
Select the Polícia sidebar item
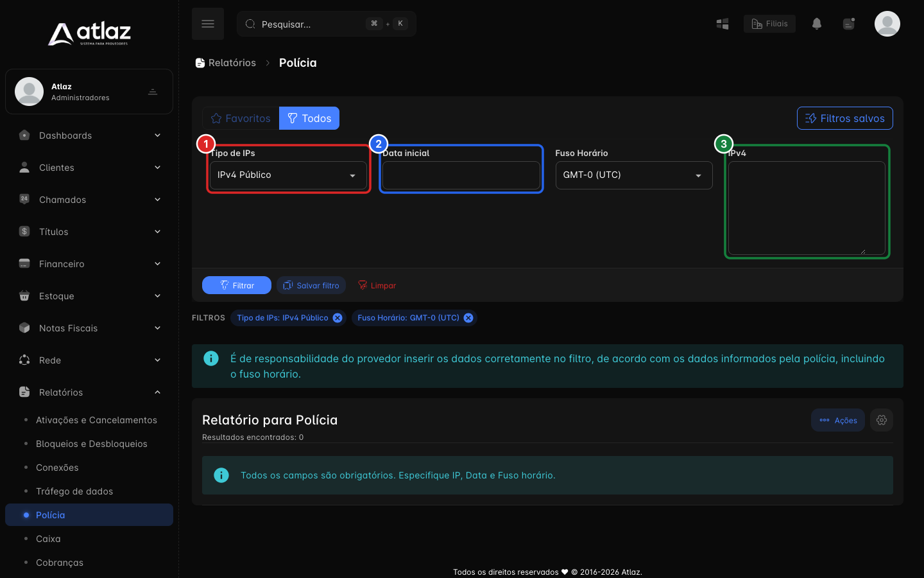(x=89, y=515)
